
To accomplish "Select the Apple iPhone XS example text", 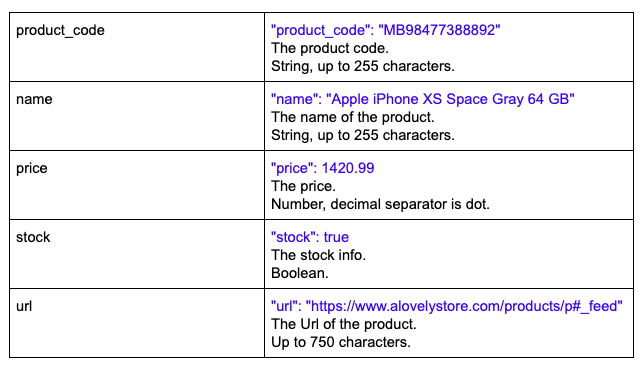I will [x=422, y=99].
